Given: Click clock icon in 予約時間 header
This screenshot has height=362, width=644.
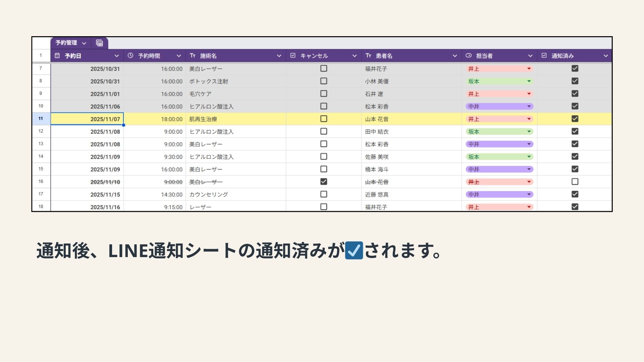Looking at the screenshot, I should (x=130, y=56).
